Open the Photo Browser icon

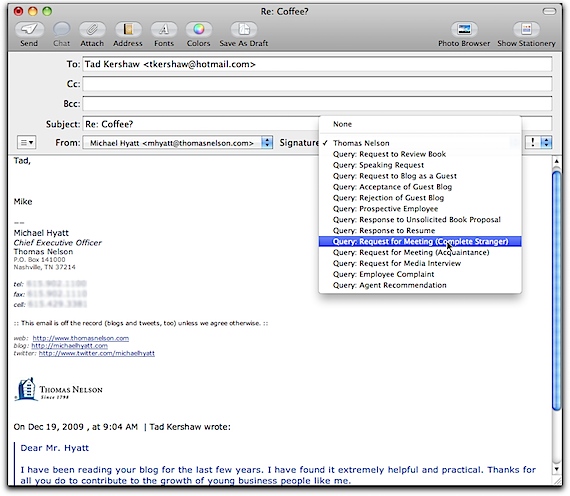click(464, 29)
